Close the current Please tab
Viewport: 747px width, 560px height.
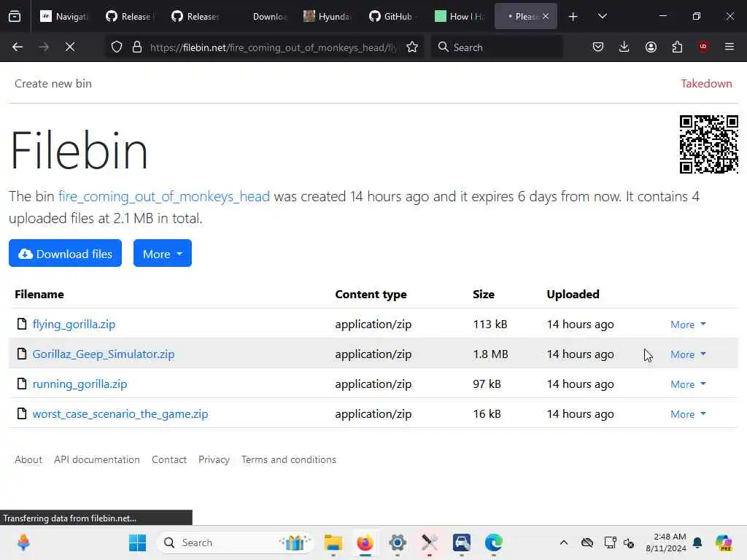click(x=546, y=16)
